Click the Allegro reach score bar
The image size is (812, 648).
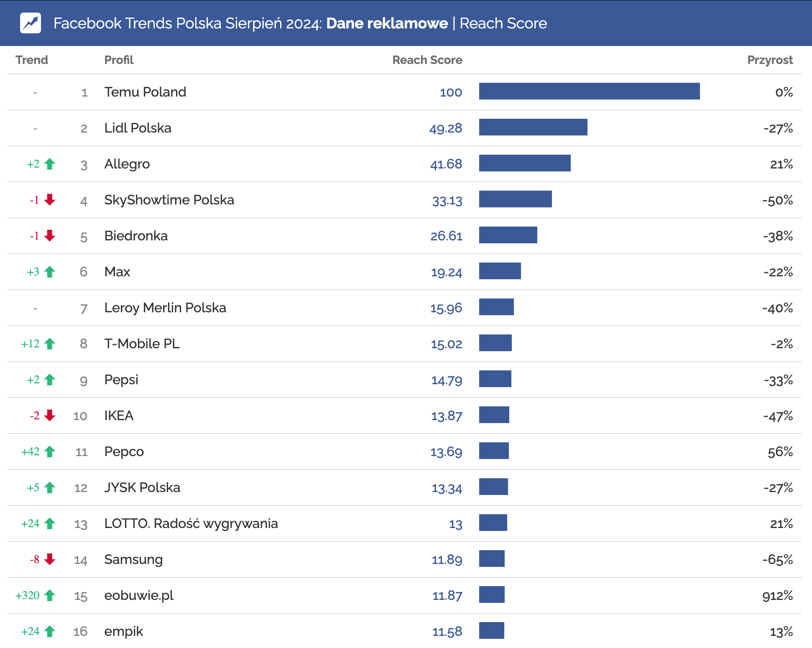click(x=525, y=163)
